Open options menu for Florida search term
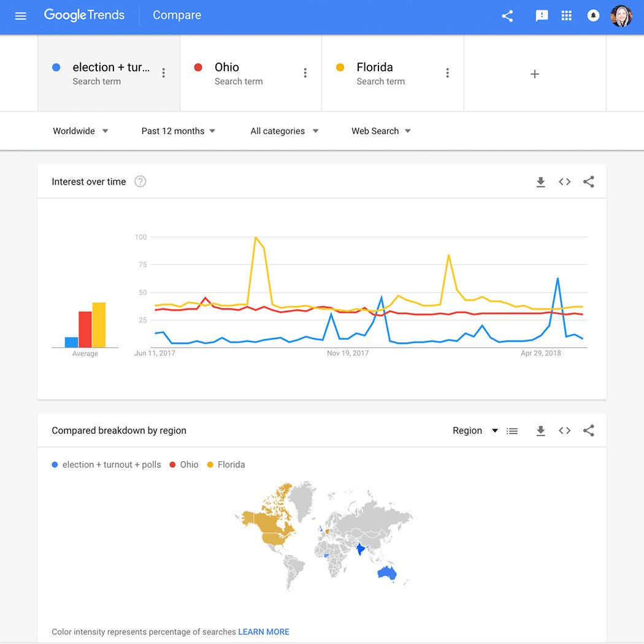Viewport: 644px width, 644px height. 447,73
